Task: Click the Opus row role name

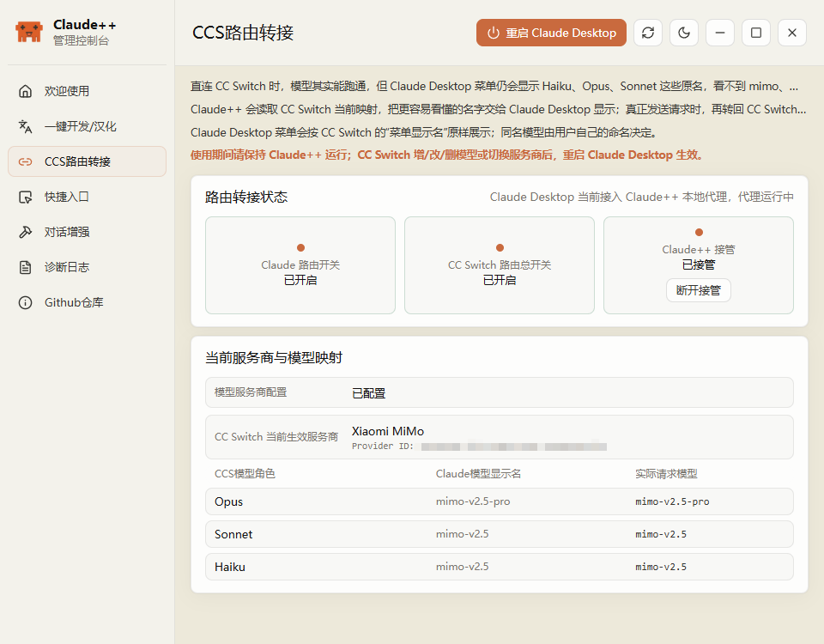Action: [x=228, y=501]
